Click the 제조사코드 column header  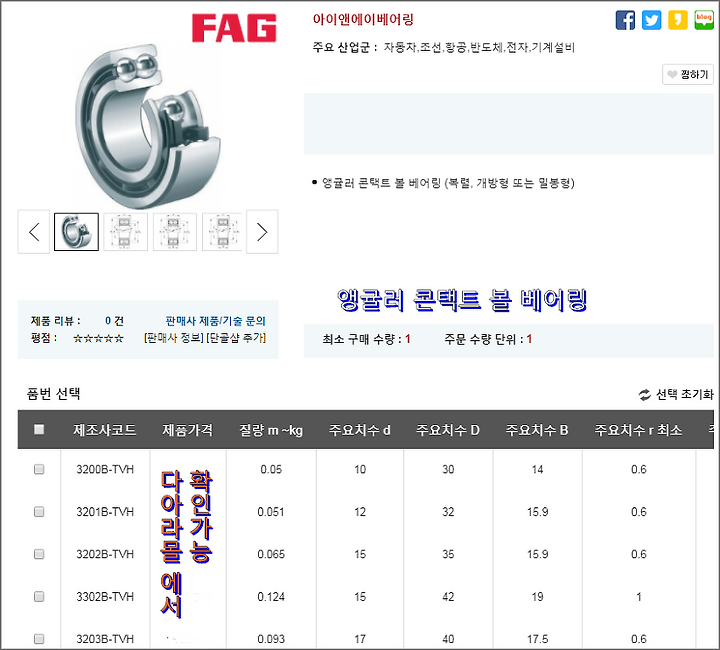[x=105, y=430]
